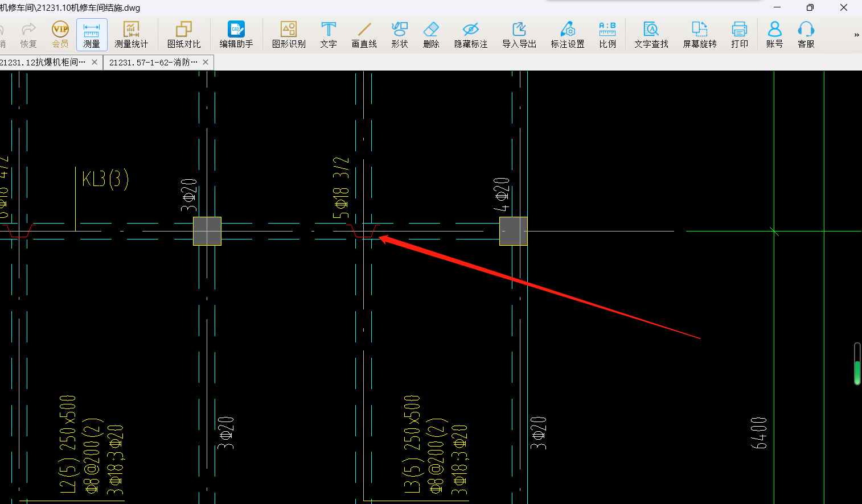Click the KL3(3) beam label
This screenshot has height=504, width=862.
pyautogui.click(x=105, y=179)
